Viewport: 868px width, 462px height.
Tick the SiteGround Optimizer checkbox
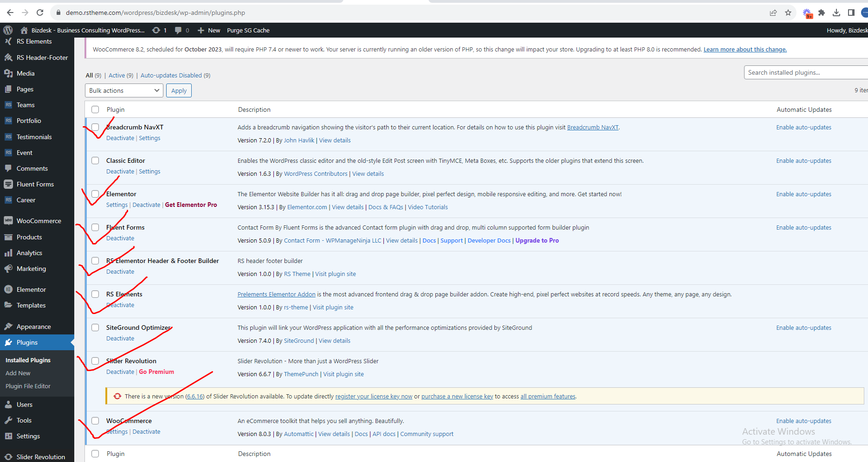95,327
